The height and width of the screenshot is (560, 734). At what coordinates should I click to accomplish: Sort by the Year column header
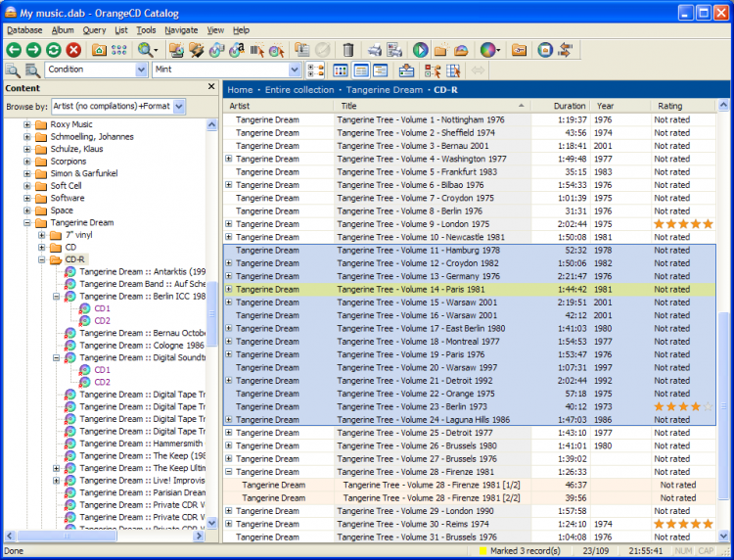click(620, 106)
